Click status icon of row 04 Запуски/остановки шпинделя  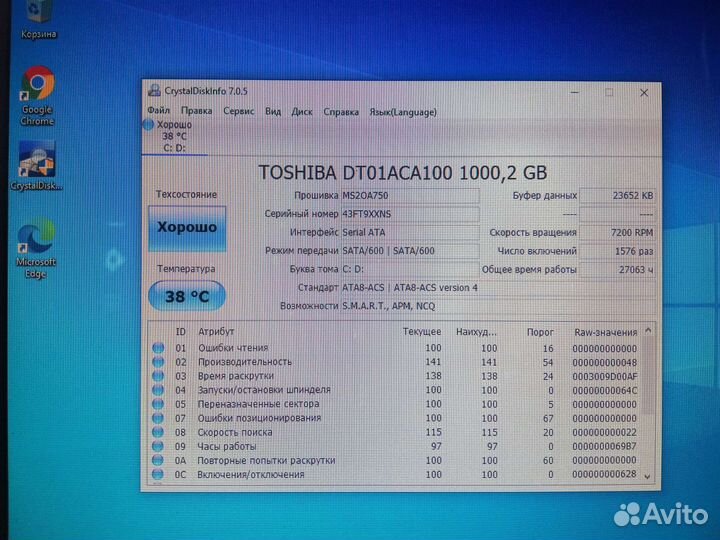tap(158, 390)
